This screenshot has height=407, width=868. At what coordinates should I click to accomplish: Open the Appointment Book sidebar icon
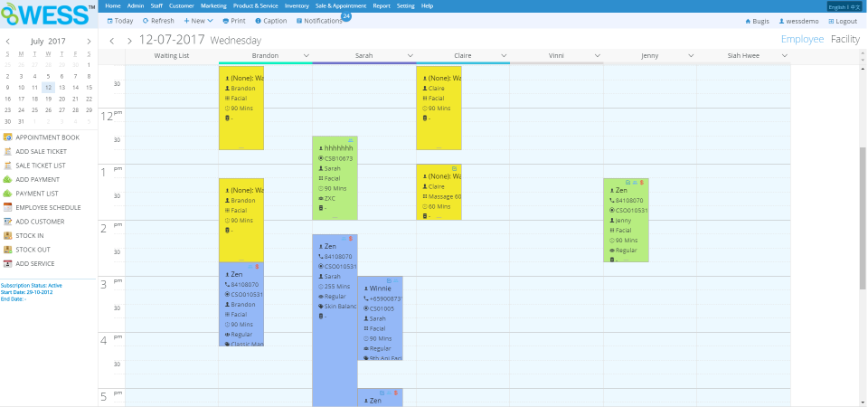pyautogui.click(x=7, y=137)
